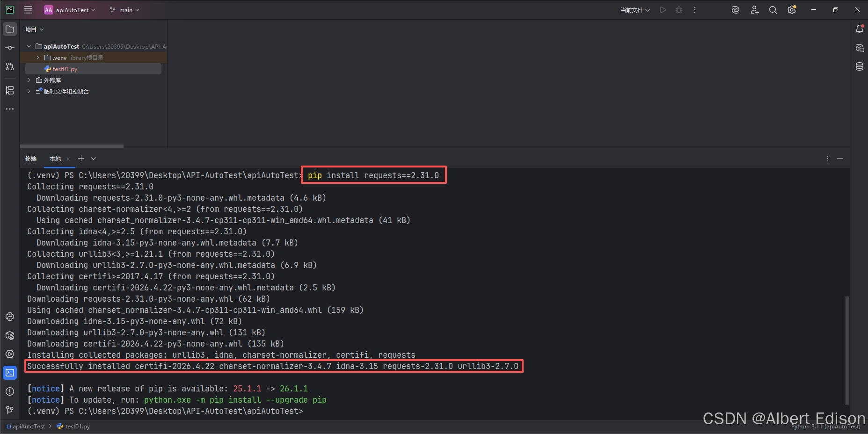Expand 外部库 node

(29, 80)
